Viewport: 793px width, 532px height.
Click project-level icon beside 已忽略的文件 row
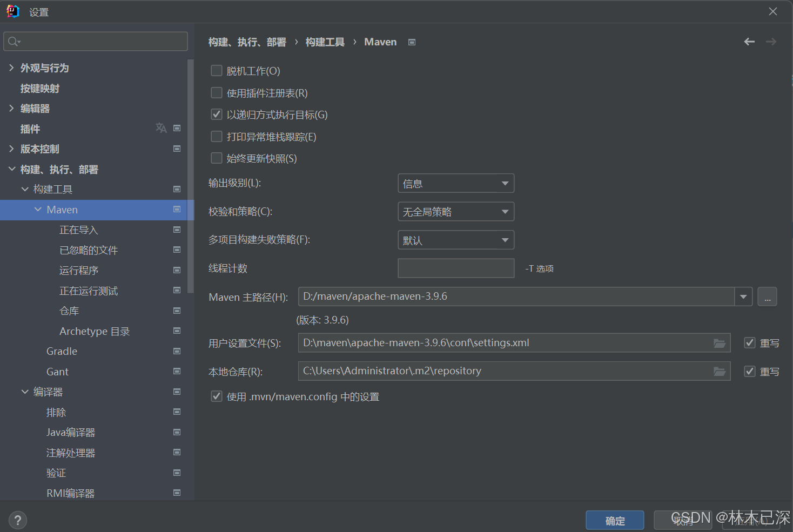(x=177, y=250)
